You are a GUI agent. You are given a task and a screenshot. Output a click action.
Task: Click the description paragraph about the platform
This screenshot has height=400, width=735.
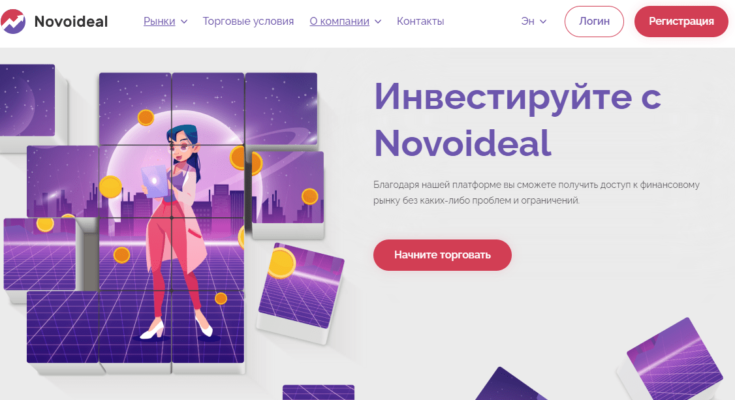[536, 192]
